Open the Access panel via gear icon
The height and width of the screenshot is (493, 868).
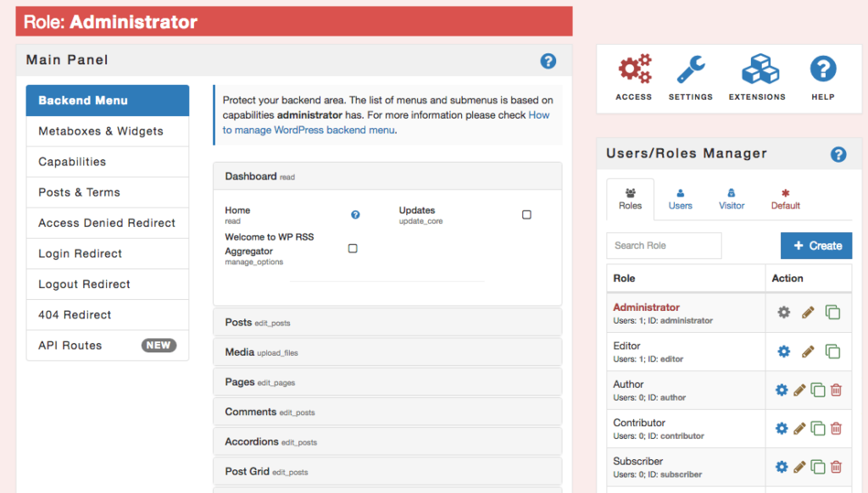[x=632, y=74]
